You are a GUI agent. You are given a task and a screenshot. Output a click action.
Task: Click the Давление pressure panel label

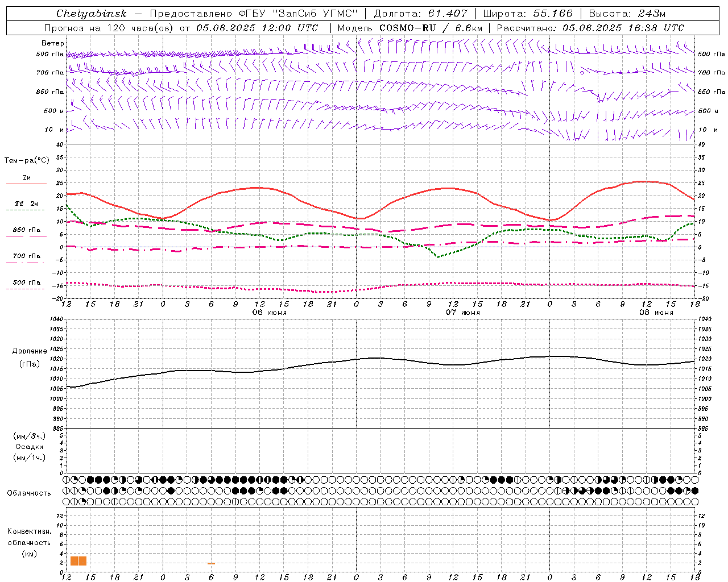click(30, 351)
